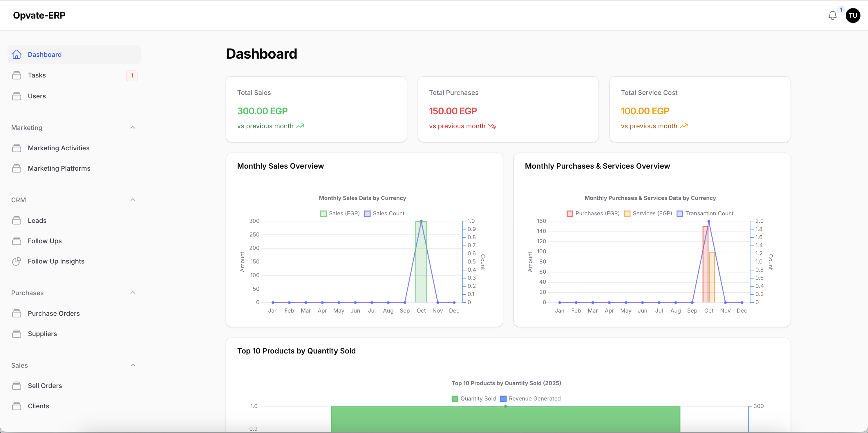Click the notifications bell icon

coord(832,15)
